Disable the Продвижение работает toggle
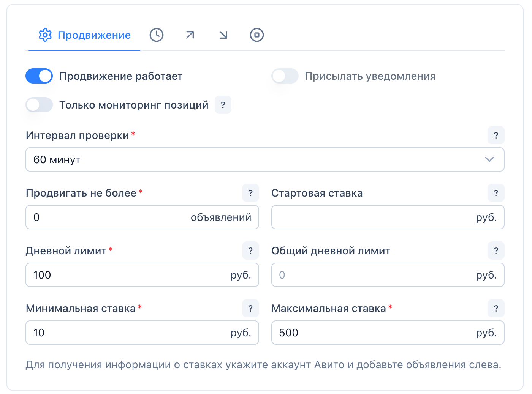Screen dimensions: 532x394 pos(39,76)
